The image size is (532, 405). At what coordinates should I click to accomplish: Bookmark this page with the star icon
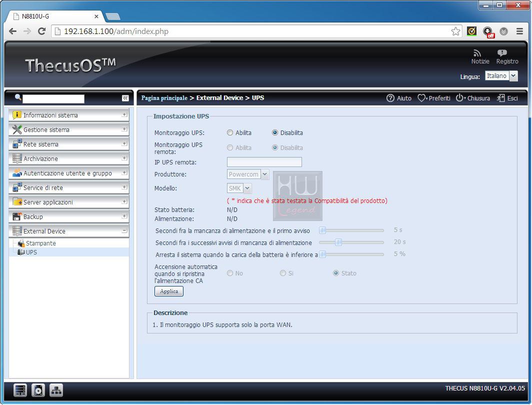[x=455, y=31]
